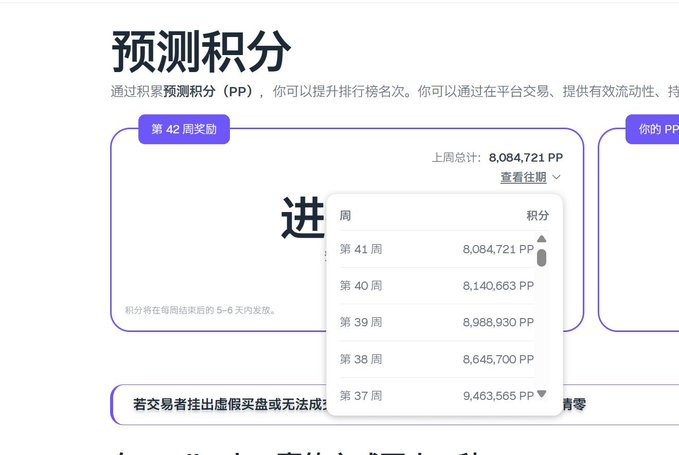This screenshot has height=455, width=679.
Task: Collapse the chevron next to 查看往期
Action: (x=556, y=177)
